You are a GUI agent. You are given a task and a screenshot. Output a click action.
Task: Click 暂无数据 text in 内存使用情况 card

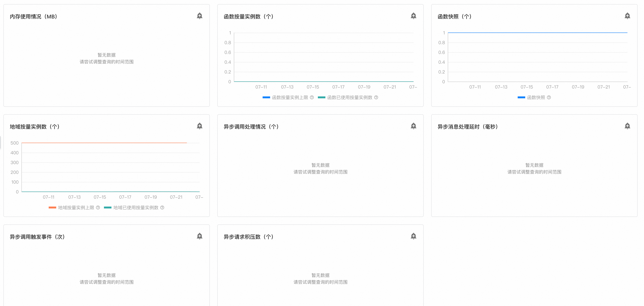(x=107, y=55)
